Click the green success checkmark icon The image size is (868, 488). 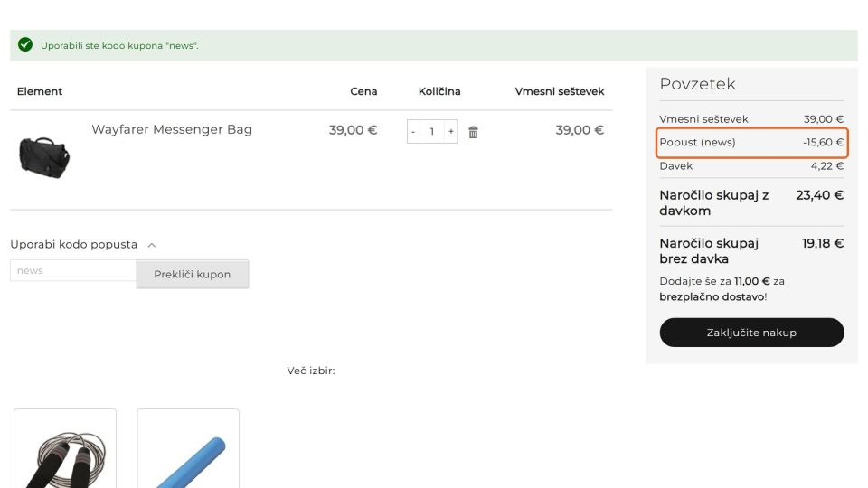[25, 44]
